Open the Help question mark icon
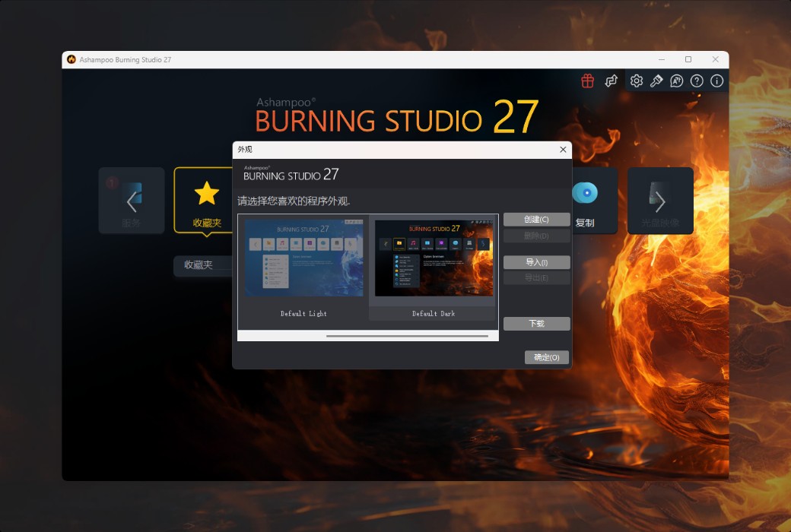 tap(696, 80)
